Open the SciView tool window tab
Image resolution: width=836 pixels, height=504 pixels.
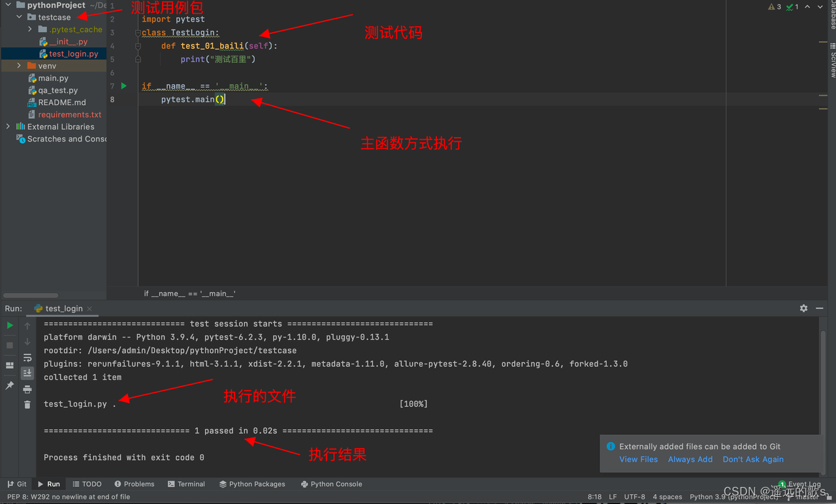click(x=832, y=61)
